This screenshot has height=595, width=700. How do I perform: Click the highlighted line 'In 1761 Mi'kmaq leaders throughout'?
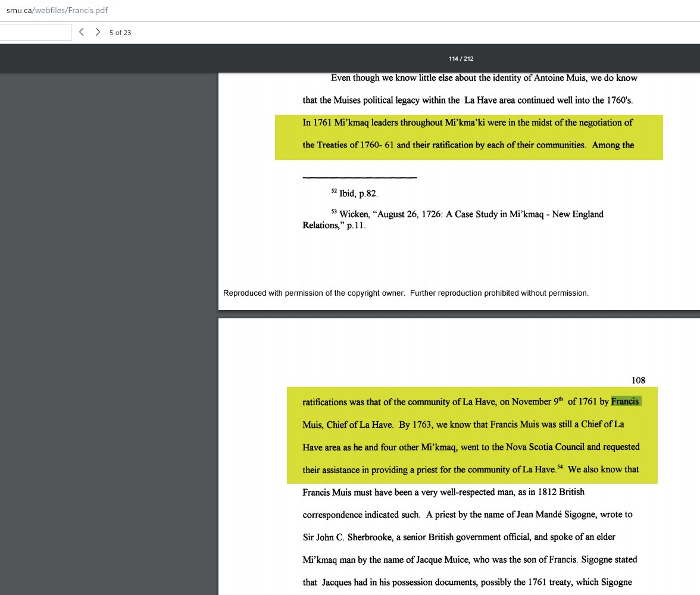tap(467, 123)
